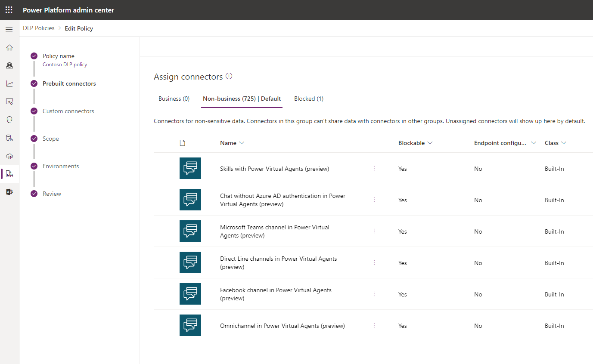Select the Environments globe icon
The height and width of the screenshot is (364, 593).
[x=9, y=65]
